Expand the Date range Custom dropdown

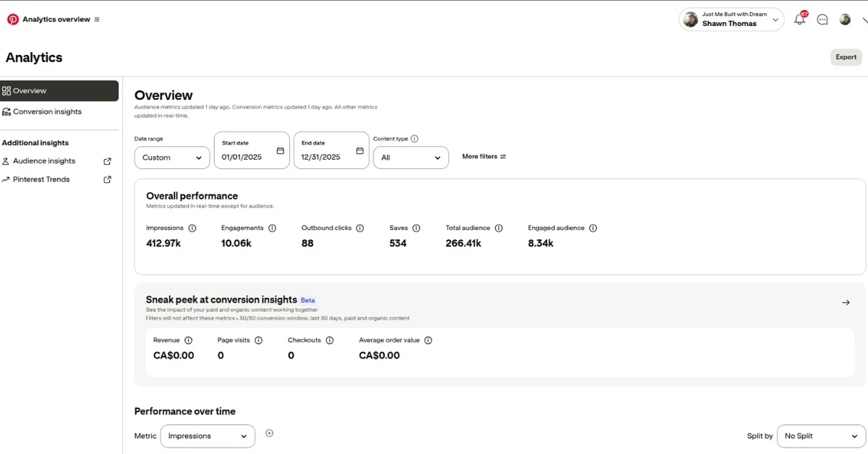tap(172, 158)
